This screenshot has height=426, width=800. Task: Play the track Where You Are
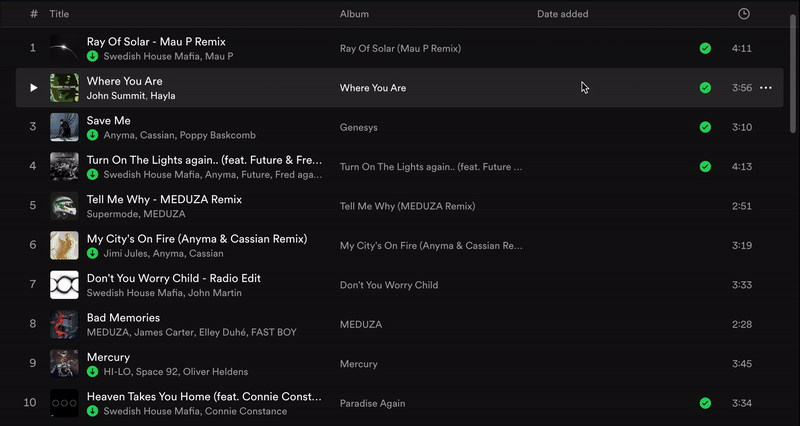point(33,88)
